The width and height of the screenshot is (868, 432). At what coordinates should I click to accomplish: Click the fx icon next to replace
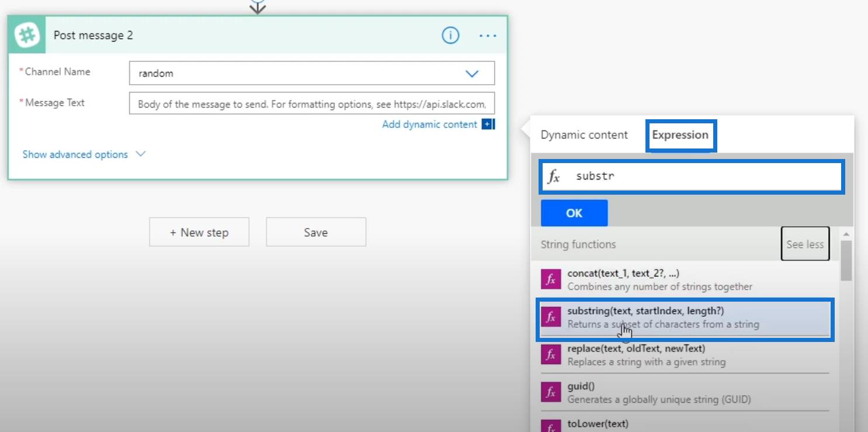[x=551, y=354]
